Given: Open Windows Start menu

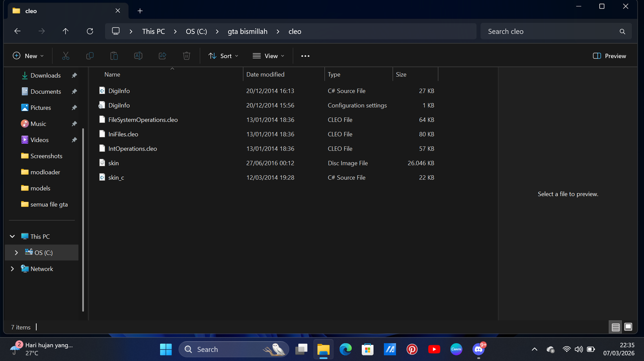Looking at the screenshot, I should tap(166, 349).
